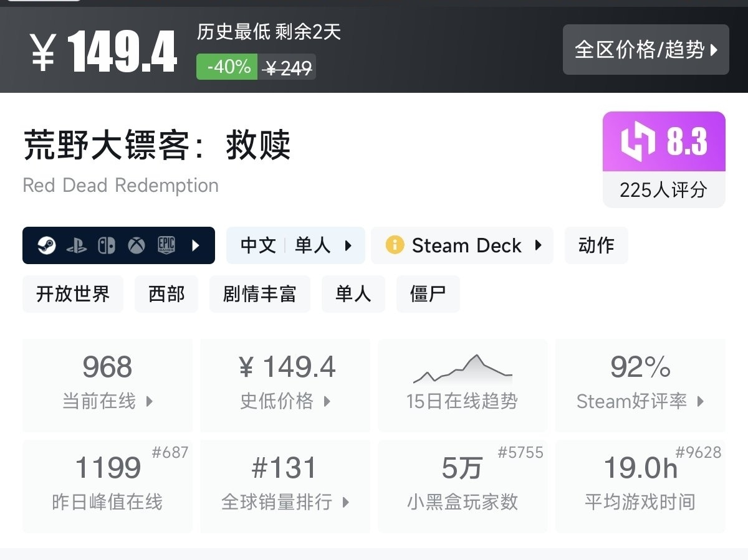Image resolution: width=748 pixels, height=560 pixels.
Task: Expand the 中文 单人 language details
Action: point(295,245)
